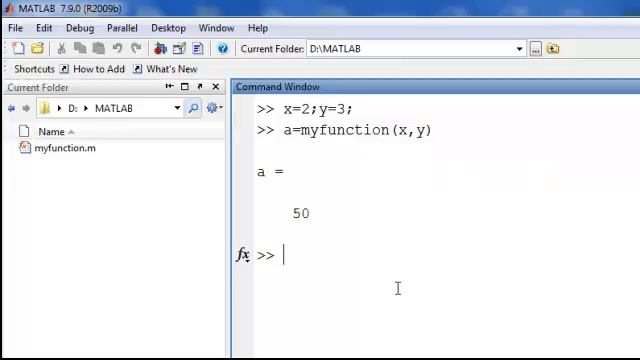Click the Paste icon in toolbar
Viewport: 640px width, 360px height.
pos(98,49)
